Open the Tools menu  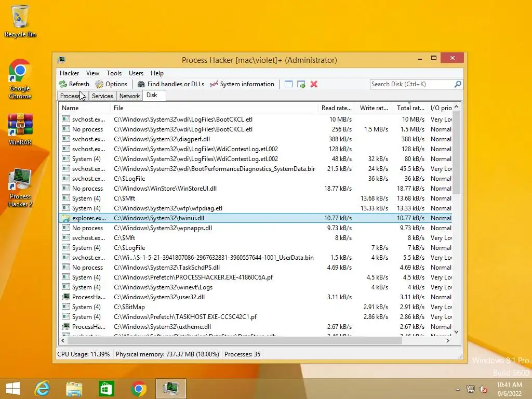pos(114,73)
